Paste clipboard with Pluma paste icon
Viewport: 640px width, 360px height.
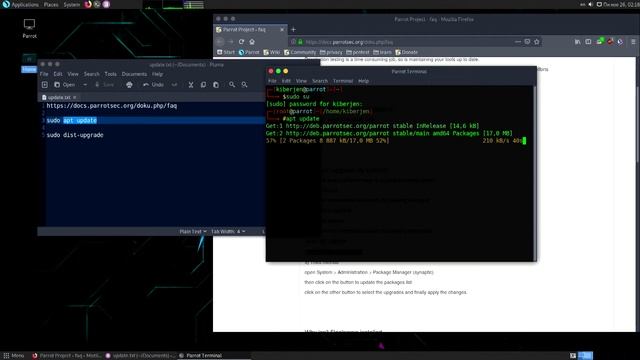216,84
